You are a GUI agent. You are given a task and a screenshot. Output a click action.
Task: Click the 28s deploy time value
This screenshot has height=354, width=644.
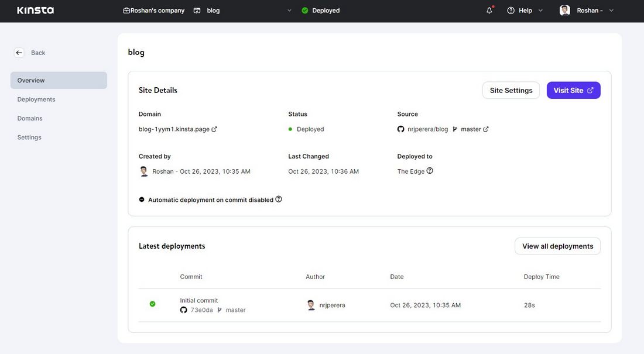pyautogui.click(x=529, y=305)
